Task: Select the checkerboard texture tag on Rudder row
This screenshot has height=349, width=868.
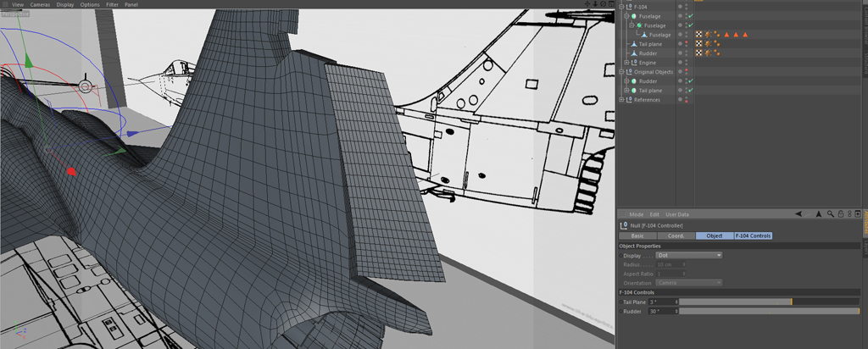Action: (698, 53)
